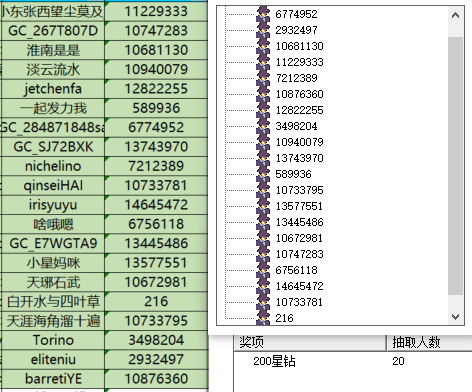Click the scroll down arrow of winner list
The image size is (472, 392).
coord(455,316)
